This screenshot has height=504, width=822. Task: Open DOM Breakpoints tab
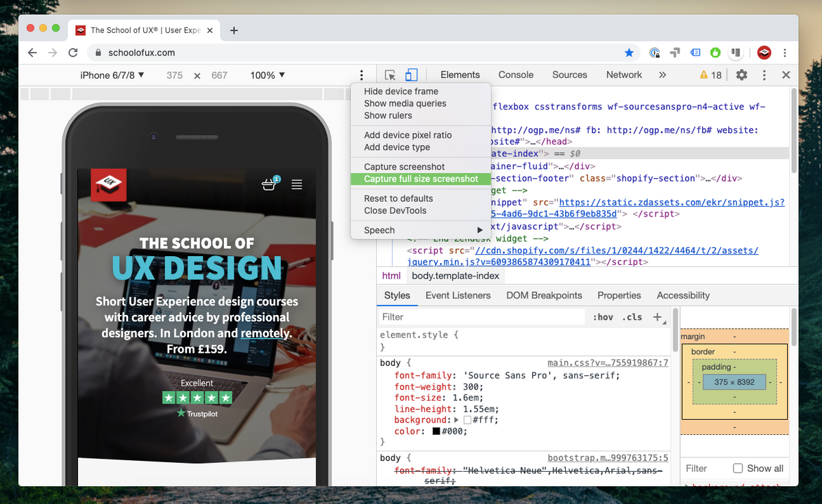544,295
